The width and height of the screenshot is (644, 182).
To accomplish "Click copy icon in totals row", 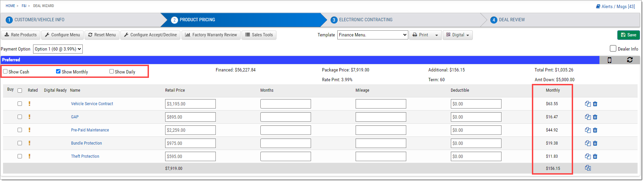I will 588,168.
